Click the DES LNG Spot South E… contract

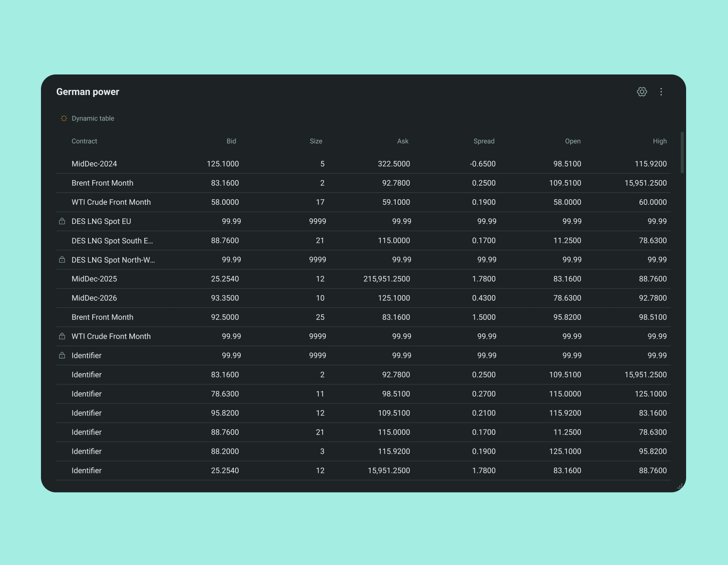click(112, 241)
